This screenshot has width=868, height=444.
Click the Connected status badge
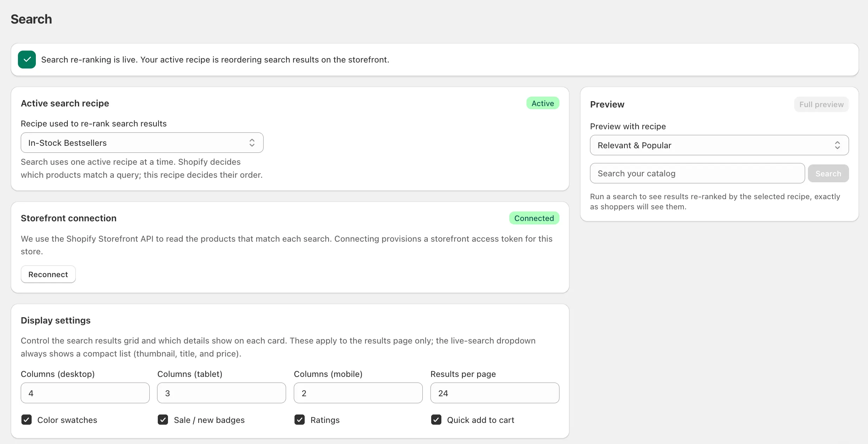[534, 218]
